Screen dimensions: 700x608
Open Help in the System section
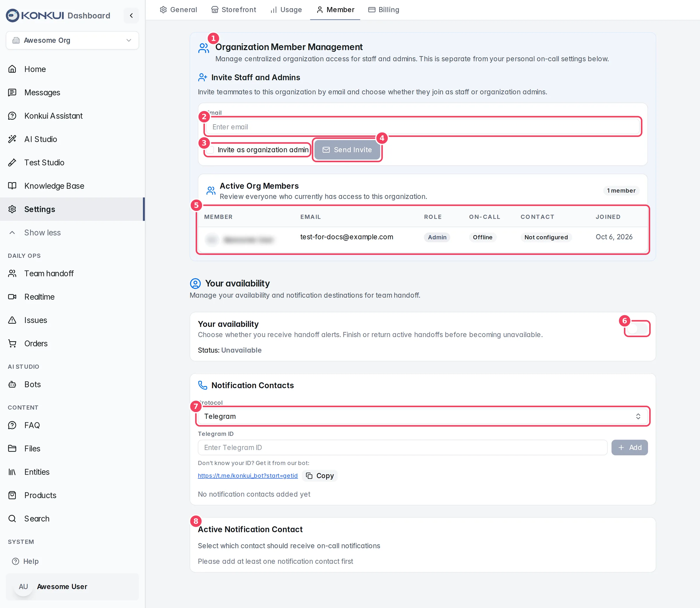(x=25, y=562)
